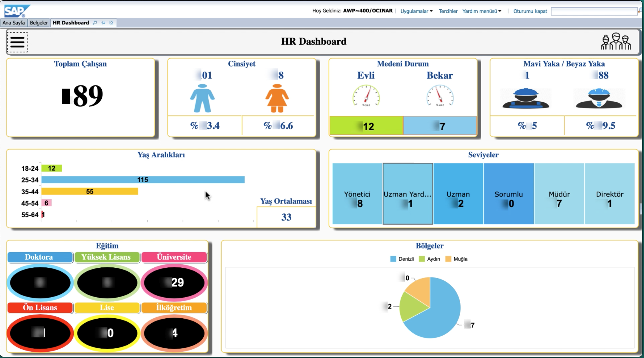Click the blue male figure icon

click(202, 98)
